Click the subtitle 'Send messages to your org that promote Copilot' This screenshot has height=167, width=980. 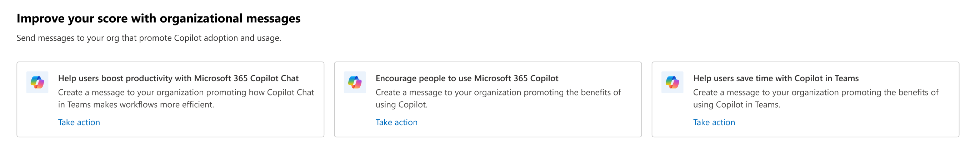[109, 38]
